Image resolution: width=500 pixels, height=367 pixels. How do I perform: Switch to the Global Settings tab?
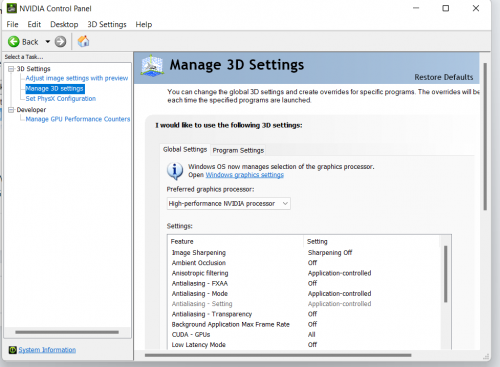(x=185, y=150)
